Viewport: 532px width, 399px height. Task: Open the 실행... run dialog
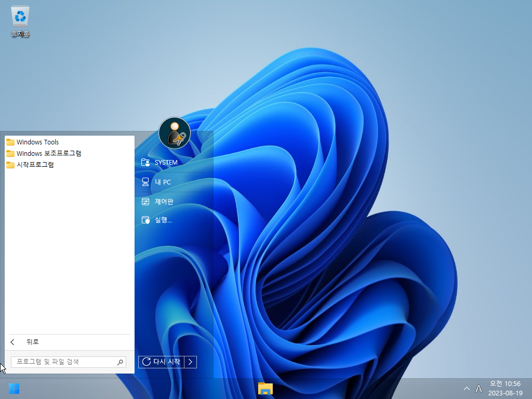pos(173,220)
